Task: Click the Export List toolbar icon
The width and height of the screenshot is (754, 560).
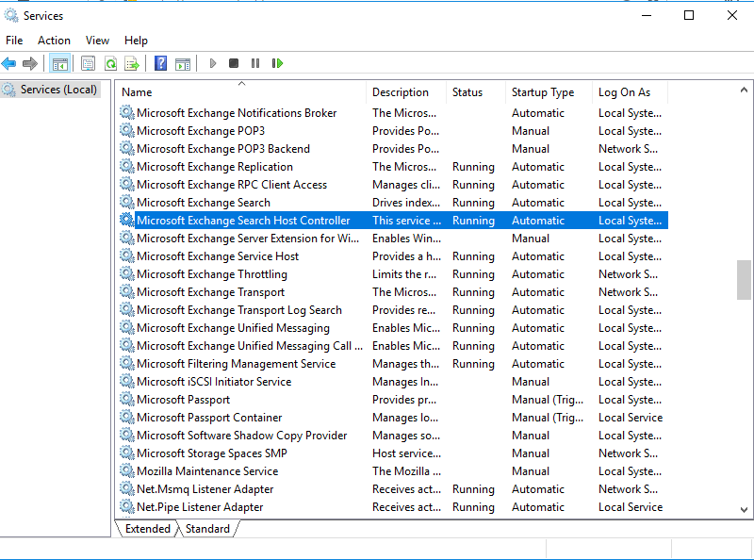Action: (x=132, y=63)
